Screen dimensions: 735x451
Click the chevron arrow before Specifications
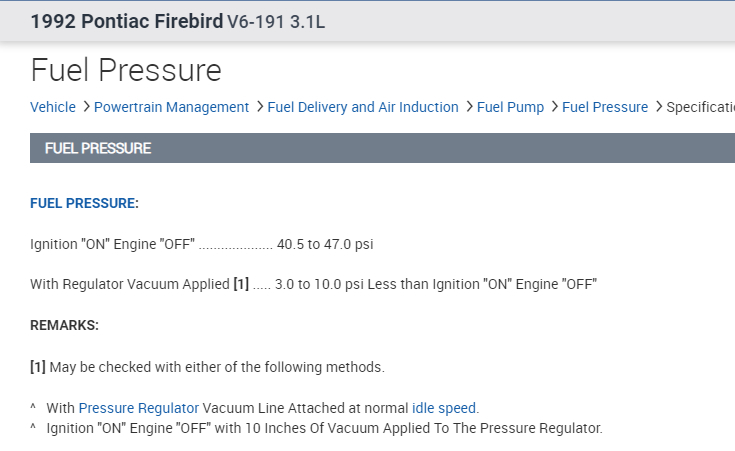[x=658, y=107]
